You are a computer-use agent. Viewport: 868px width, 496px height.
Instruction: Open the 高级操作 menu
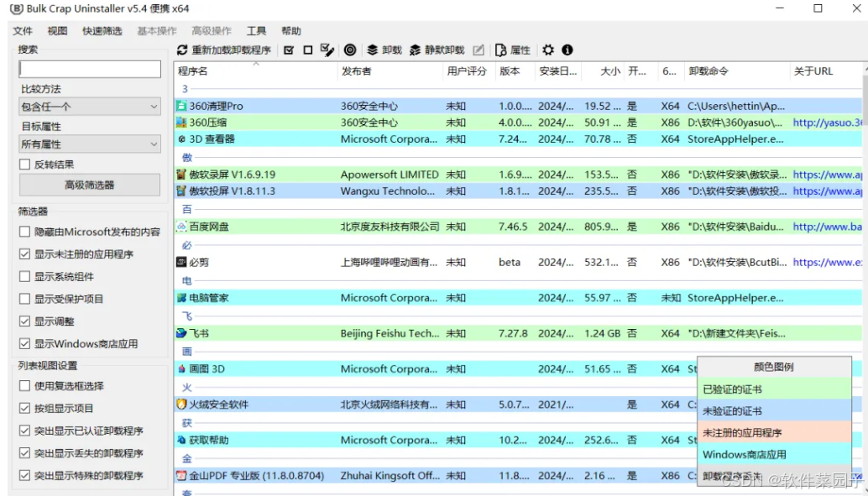coord(212,31)
